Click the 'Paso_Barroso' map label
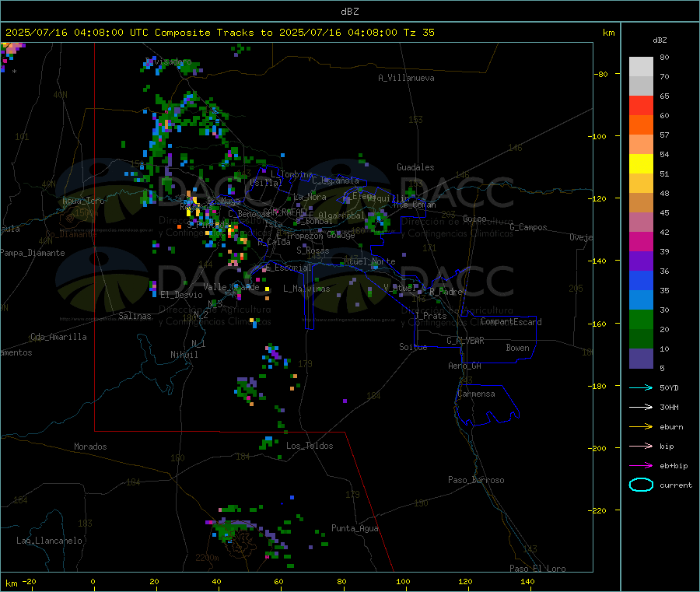Screen dimensions: 700x592 (x=476, y=480)
